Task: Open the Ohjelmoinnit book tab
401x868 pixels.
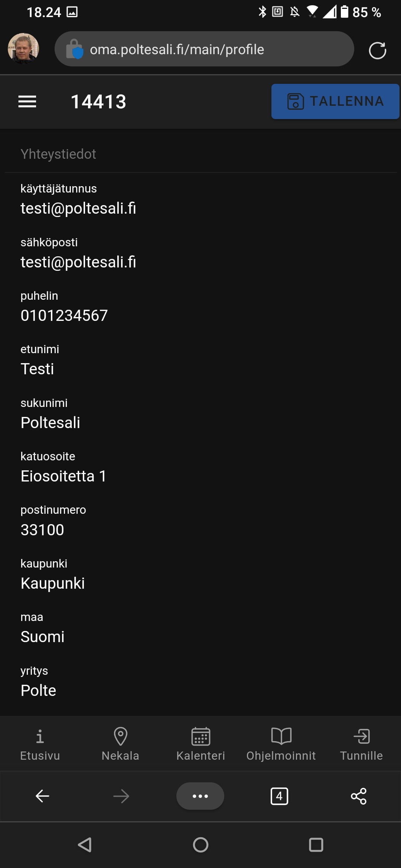Action: [x=281, y=744]
